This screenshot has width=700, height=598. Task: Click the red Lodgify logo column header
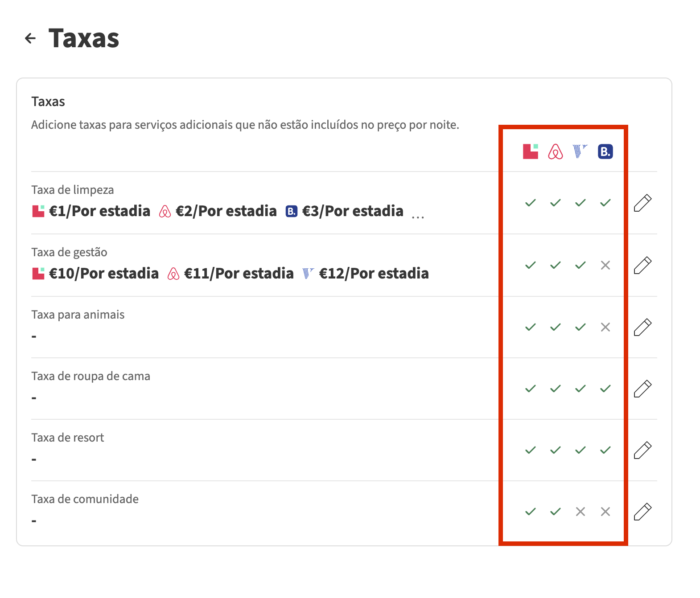coord(530,152)
